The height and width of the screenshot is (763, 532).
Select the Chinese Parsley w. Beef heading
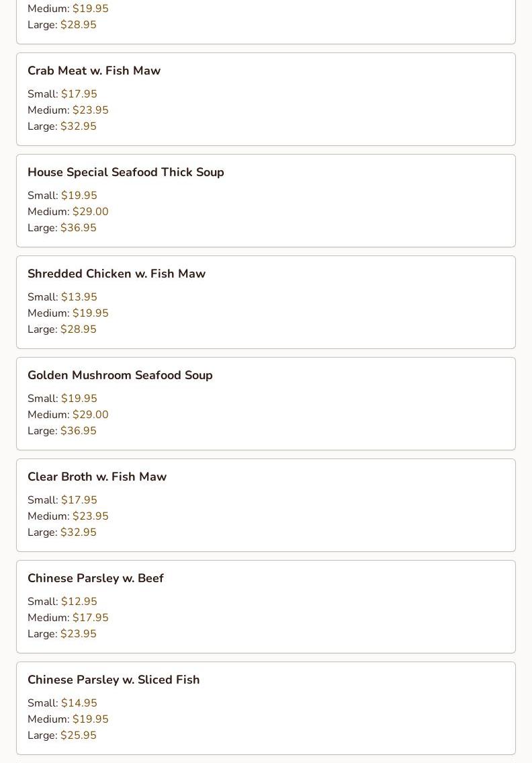[x=95, y=578]
